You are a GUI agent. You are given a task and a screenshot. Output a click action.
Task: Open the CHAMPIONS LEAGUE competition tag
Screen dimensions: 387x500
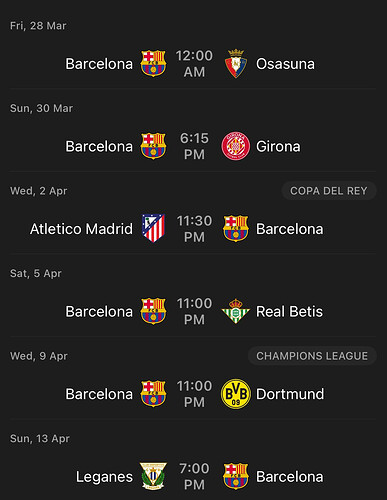(312, 356)
